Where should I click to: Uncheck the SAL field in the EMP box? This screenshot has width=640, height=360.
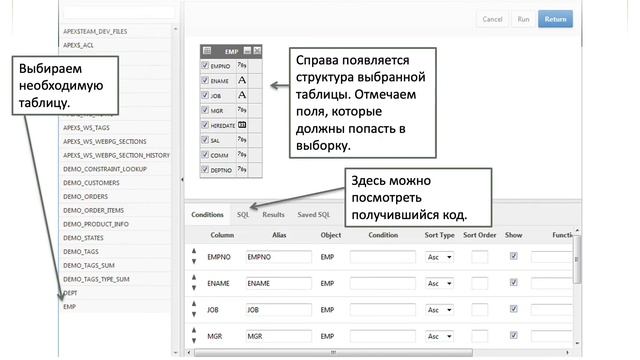(205, 140)
